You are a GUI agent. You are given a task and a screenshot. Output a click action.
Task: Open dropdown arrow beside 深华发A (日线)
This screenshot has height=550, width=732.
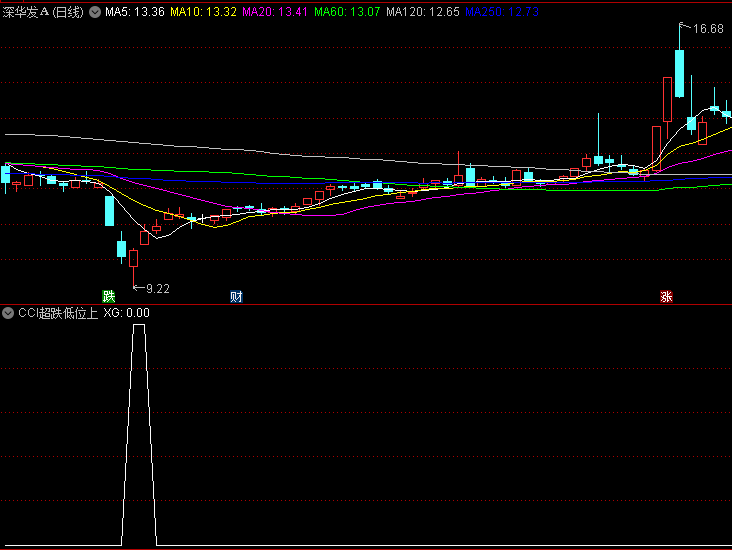[95, 13]
